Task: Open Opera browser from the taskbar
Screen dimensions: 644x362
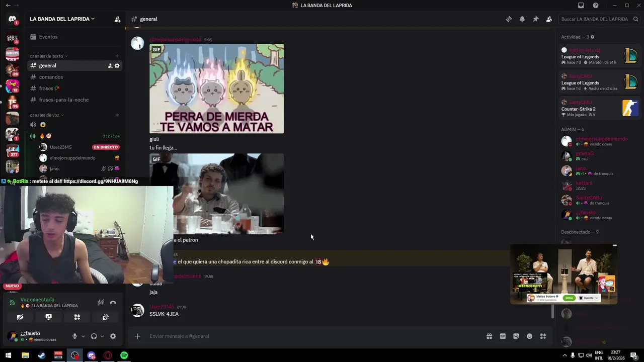Action: tap(108, 355)
